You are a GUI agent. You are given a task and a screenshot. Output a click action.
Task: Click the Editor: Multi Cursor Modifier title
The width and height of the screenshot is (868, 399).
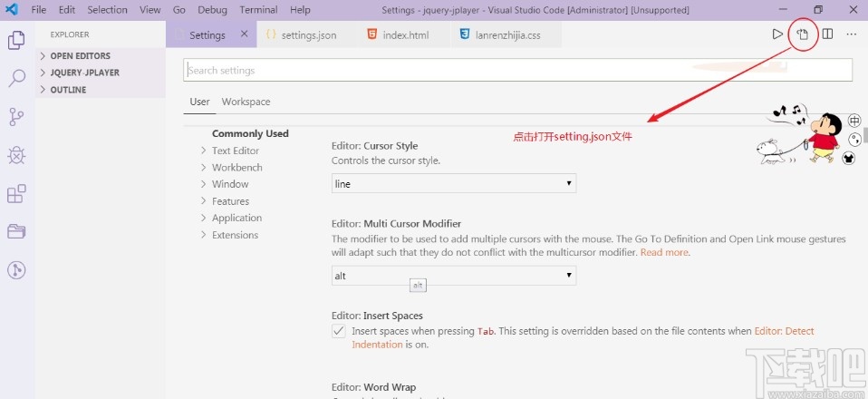[396, 224]
